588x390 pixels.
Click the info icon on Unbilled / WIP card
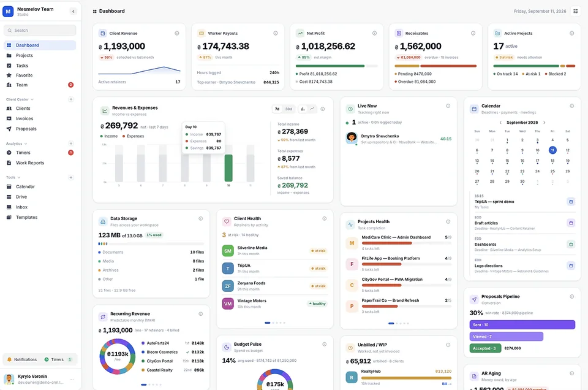(x=448, y=345)
